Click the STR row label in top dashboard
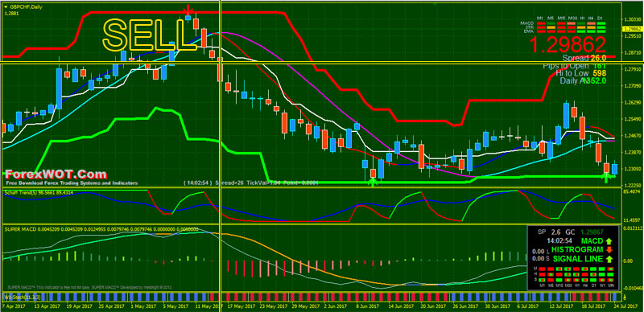 [529, 27]
